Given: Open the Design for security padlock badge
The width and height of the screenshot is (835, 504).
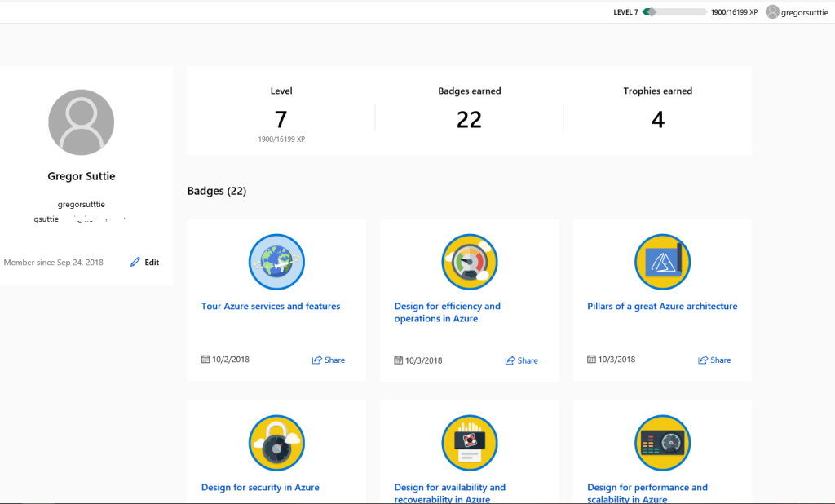Looking at the screenshot, I should [276, 443].
